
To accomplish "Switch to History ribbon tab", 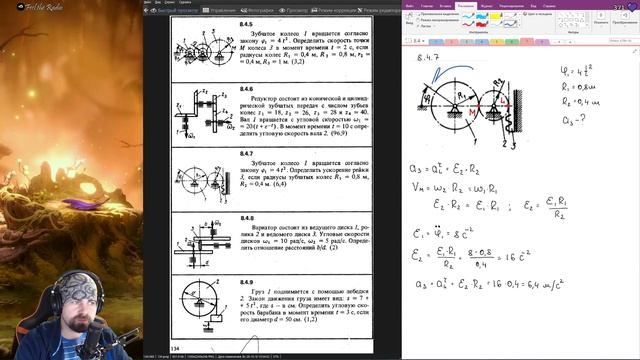I will click(487, 6).
